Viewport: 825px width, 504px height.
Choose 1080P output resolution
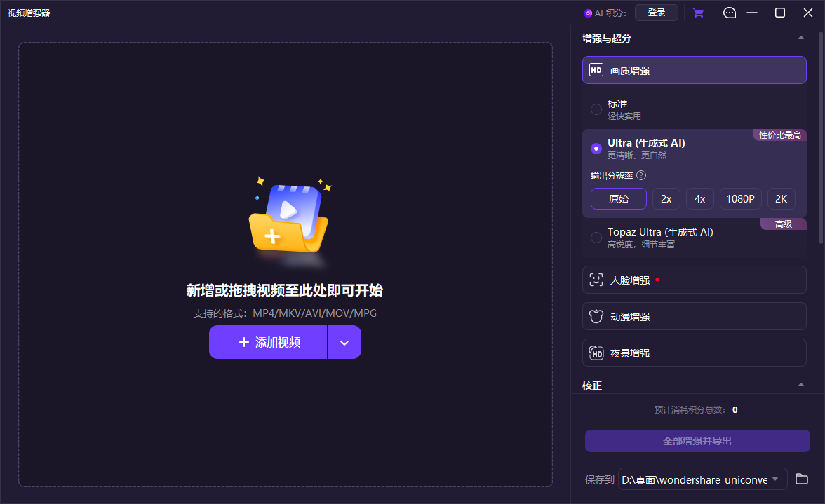coord(740,198)
